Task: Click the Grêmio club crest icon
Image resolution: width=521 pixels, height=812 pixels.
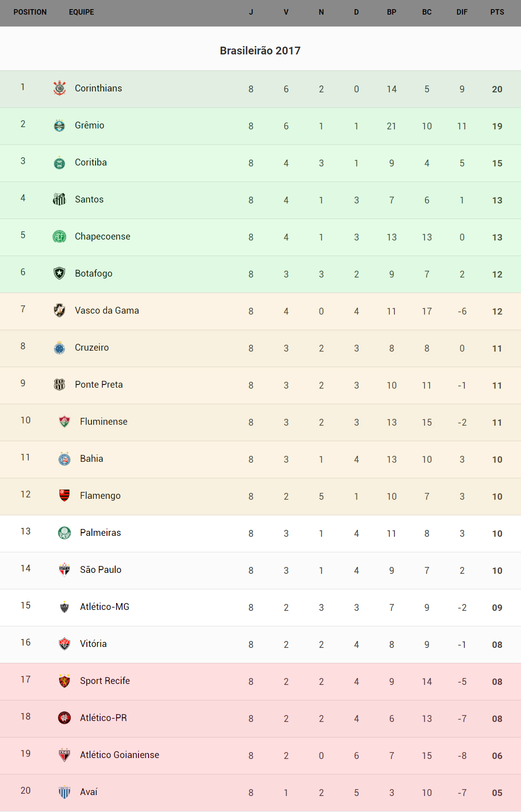Action: coord(59,125)
